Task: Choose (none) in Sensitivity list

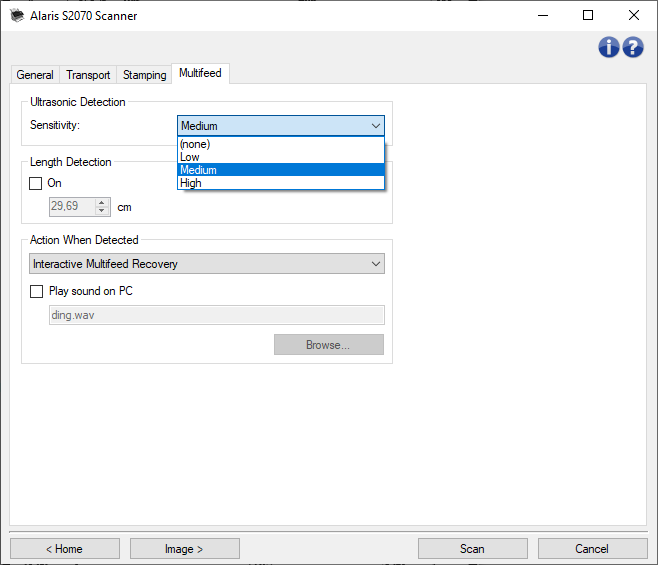Action: 281,144
